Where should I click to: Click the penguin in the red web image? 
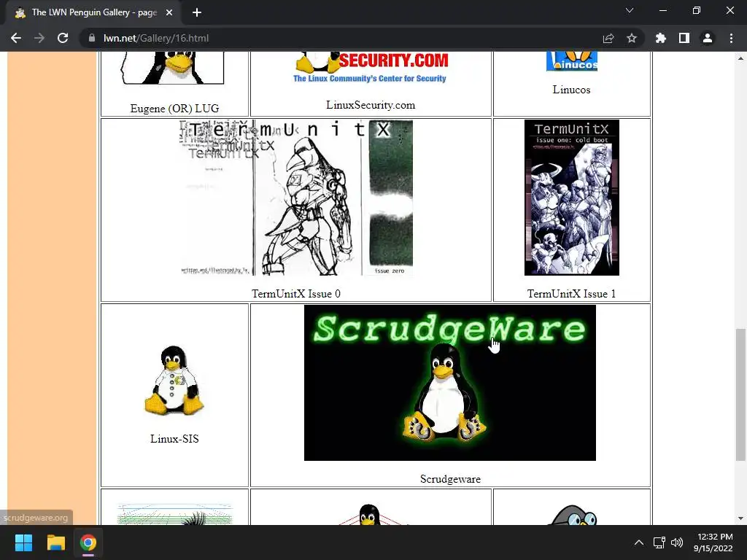point(370,514)
